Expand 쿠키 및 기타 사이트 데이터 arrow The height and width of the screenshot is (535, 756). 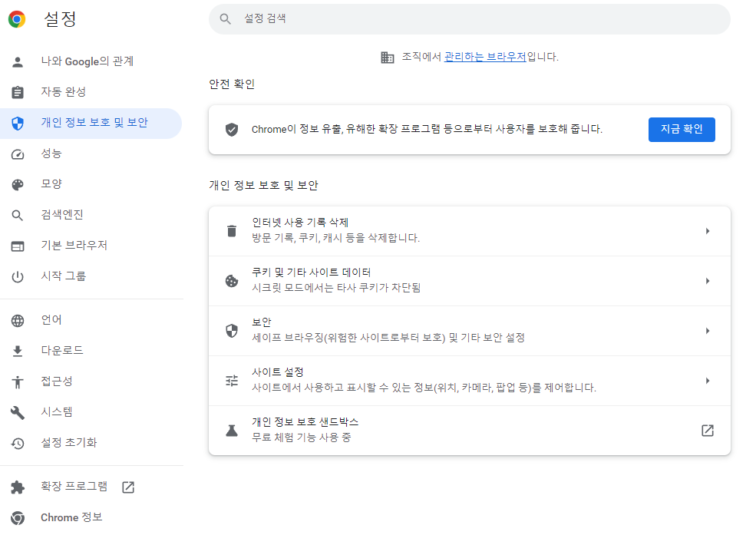(708, 281)
